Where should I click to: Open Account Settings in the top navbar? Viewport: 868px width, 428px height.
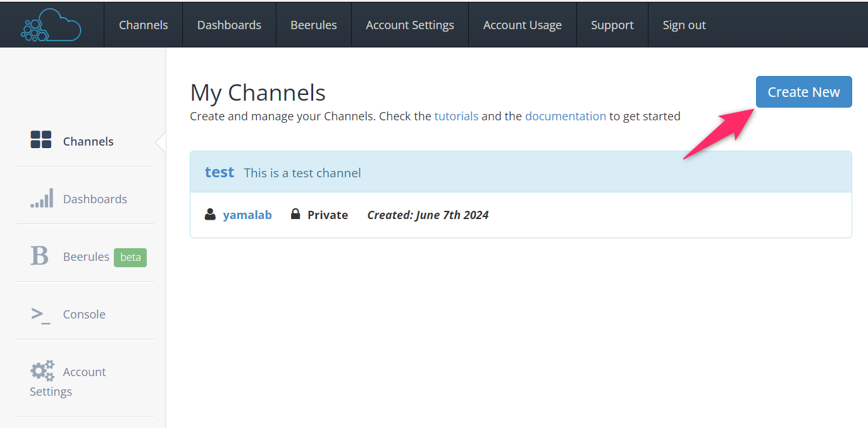[x=410, y=25]
